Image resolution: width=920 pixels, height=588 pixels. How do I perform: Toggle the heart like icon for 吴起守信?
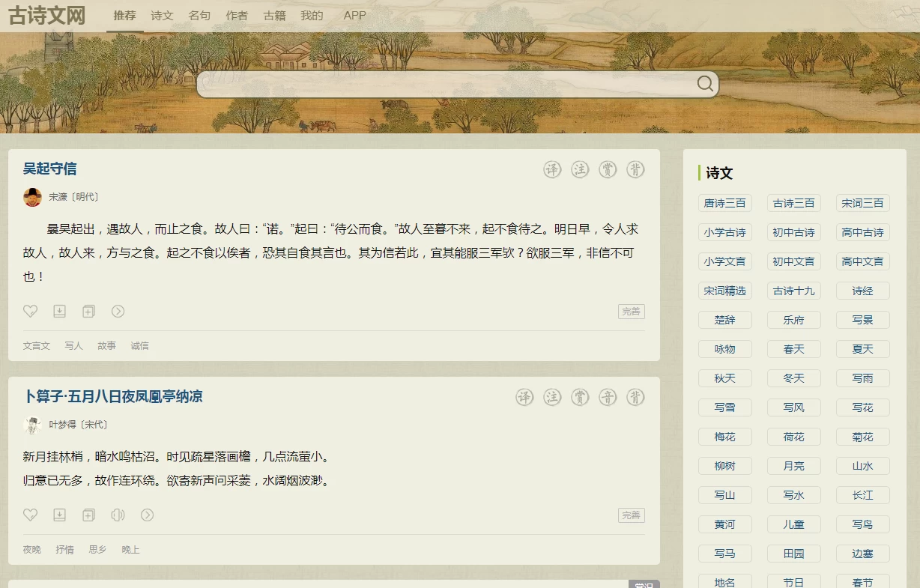(31, 311)
